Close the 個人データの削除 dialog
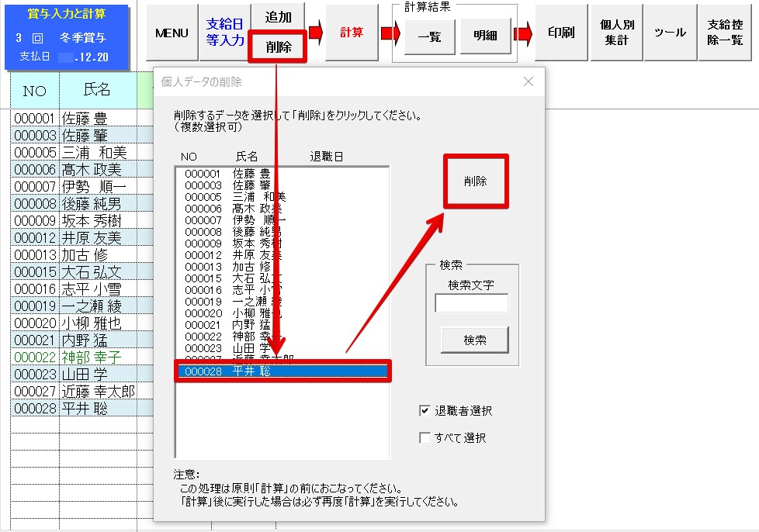 coord(529,81)
